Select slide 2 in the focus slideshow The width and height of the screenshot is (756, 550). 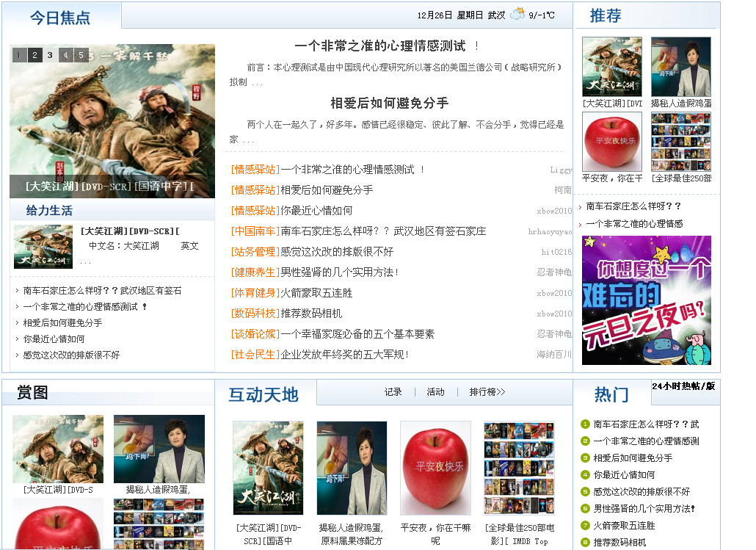click(x=34, y=55)
